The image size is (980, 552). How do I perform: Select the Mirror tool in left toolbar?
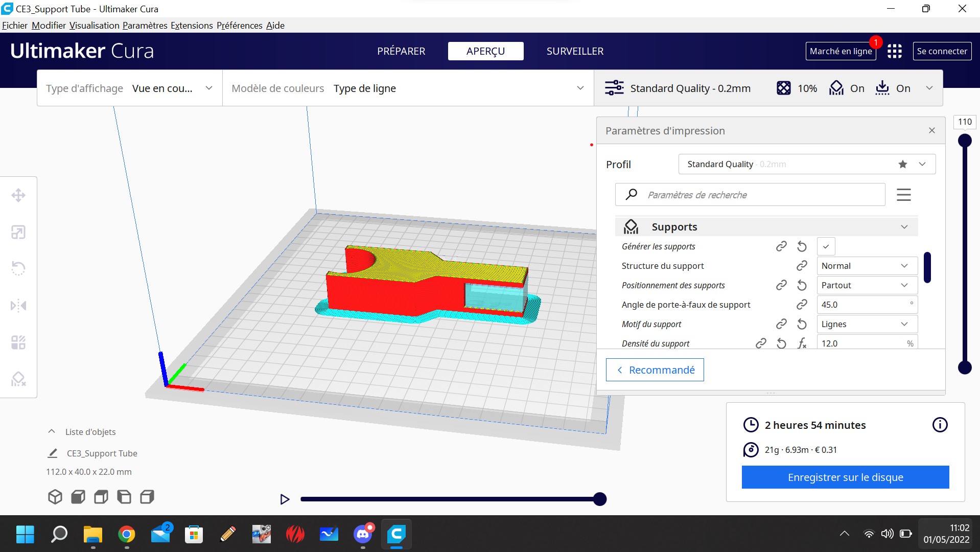tap(18, 306)
